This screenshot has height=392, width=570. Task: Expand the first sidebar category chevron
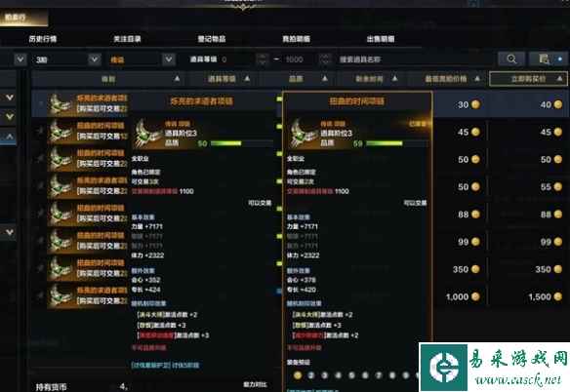click(x=10, y=98)
